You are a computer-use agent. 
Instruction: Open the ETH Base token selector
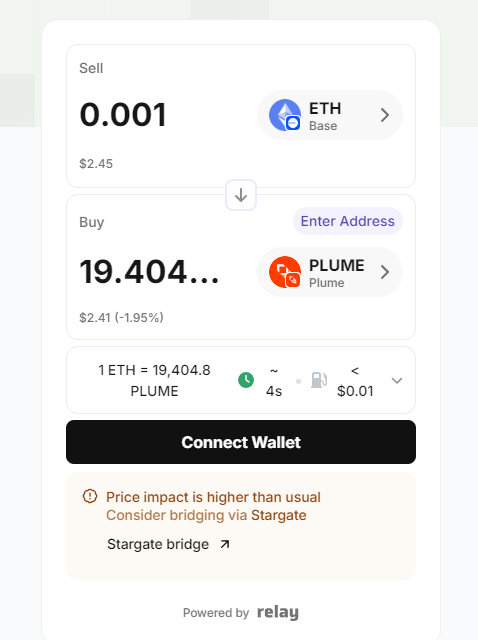330,115
